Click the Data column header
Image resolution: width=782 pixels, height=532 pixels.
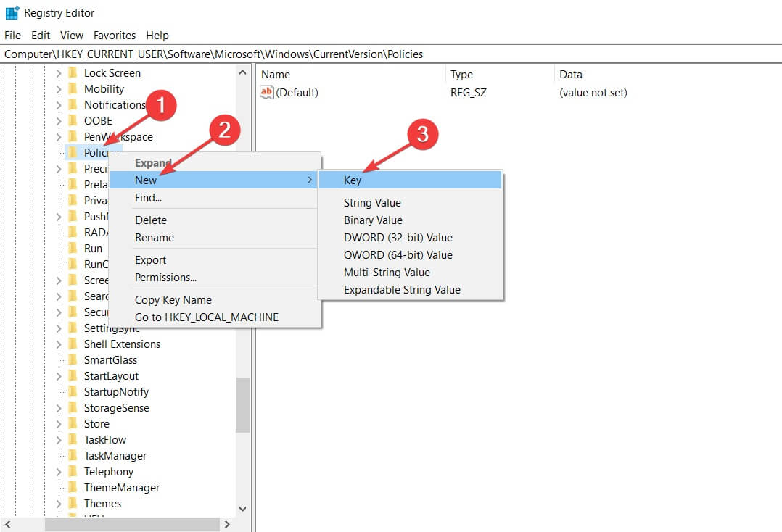click(668, 74)
